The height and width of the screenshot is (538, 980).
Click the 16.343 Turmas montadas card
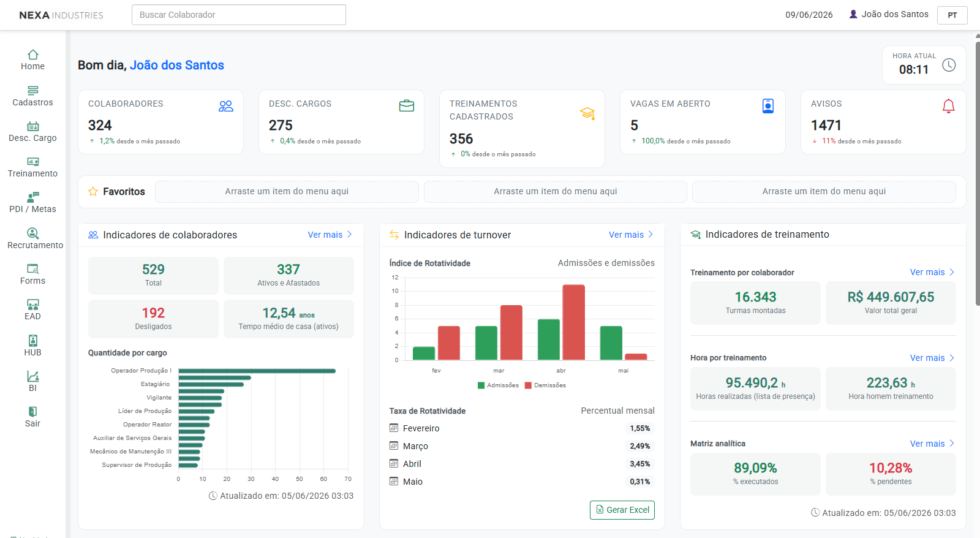click(x=755, y=303)
